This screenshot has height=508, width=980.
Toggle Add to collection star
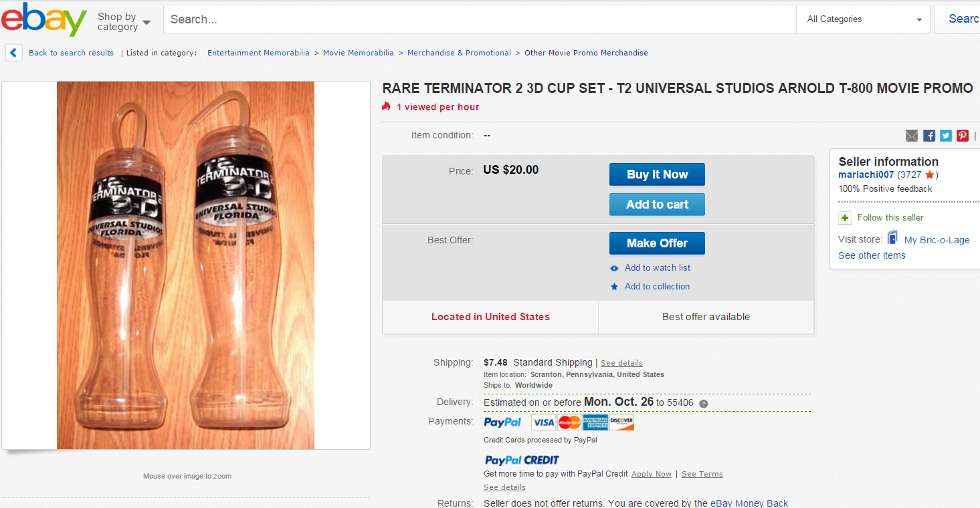click(650, 287)
